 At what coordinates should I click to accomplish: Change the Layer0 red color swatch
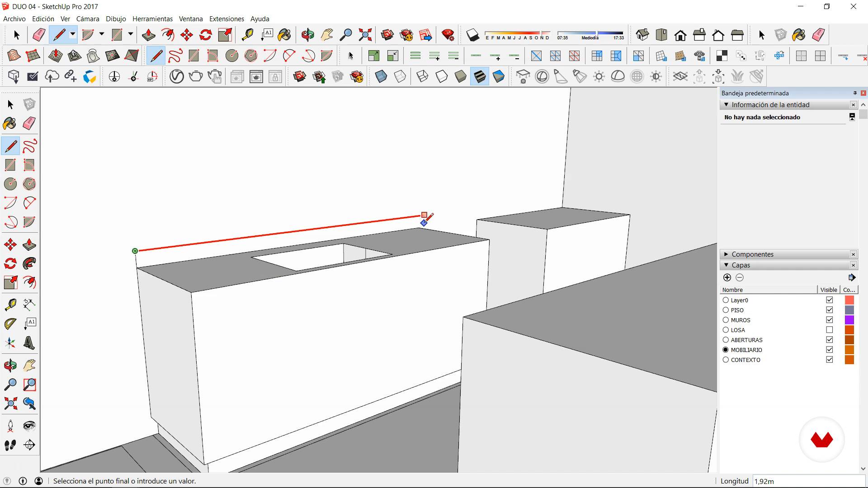(849, 300)
